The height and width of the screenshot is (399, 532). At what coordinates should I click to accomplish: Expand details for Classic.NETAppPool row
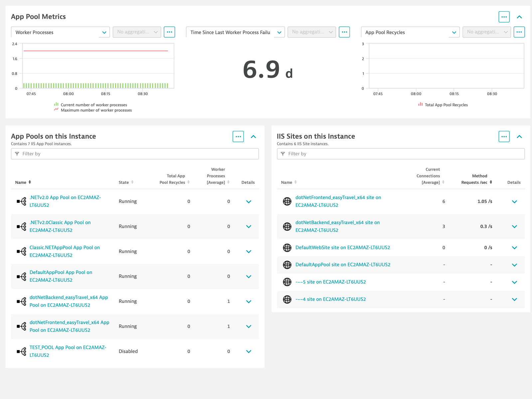click(x=249, y=252)
